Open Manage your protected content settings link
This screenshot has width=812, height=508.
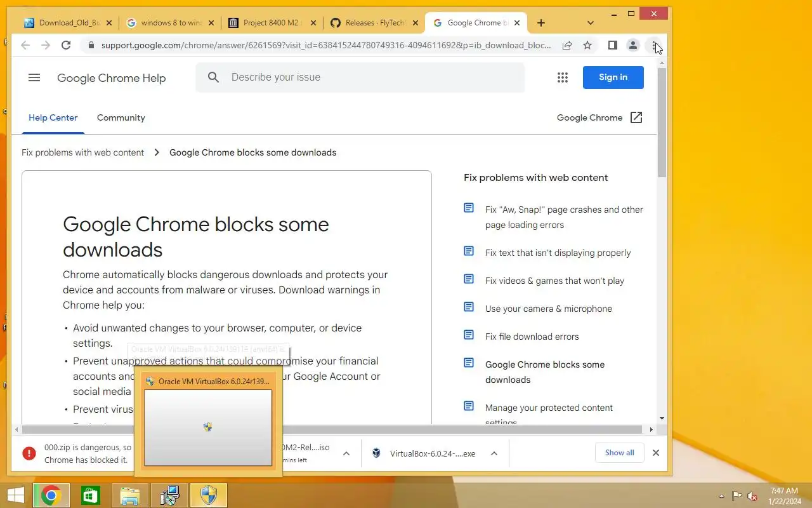[549, 415]
